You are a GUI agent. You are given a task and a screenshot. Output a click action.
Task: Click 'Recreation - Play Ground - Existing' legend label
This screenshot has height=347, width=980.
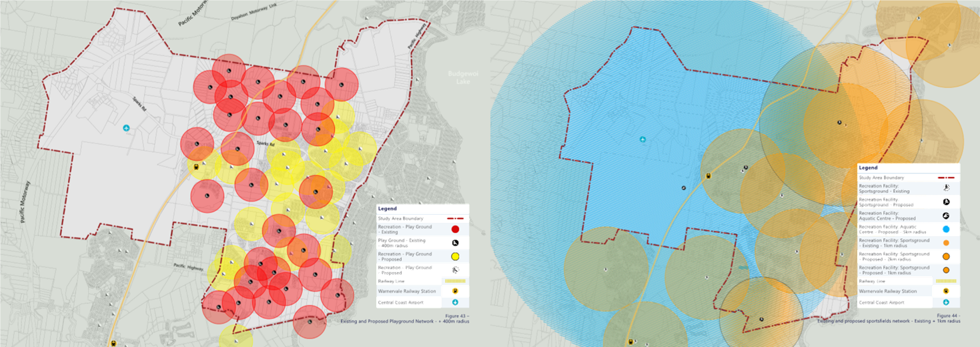405,230
